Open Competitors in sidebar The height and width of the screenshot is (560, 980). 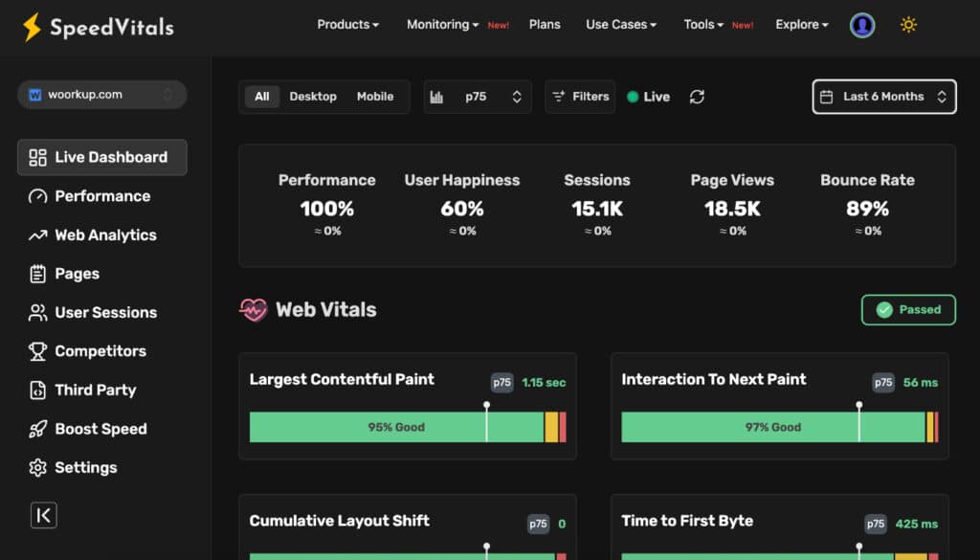coord(101,351)
